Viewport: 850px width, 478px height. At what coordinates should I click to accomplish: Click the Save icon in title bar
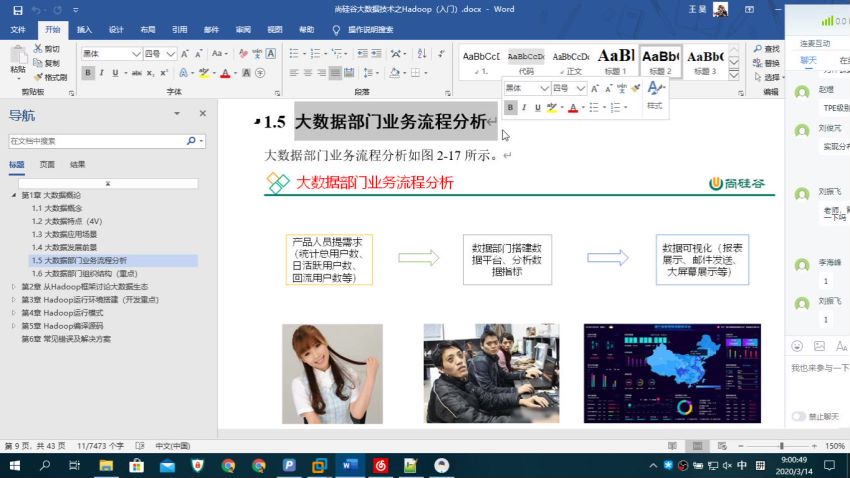coord(18,10)
